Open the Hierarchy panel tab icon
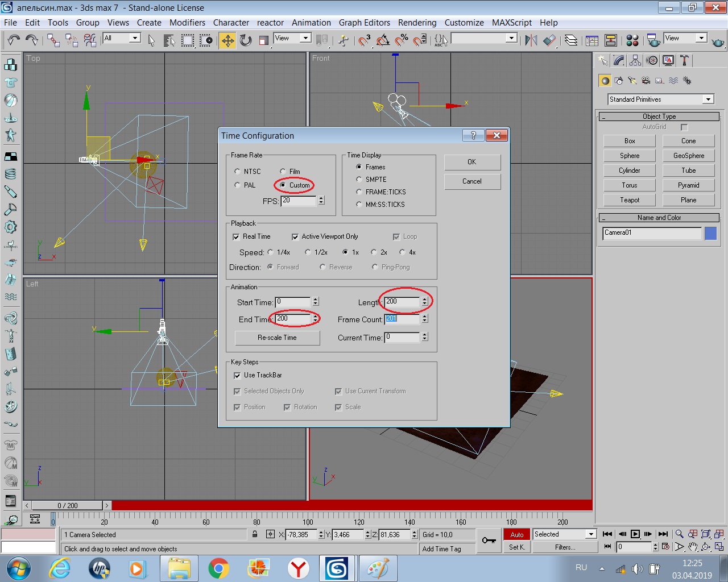 coord(635,60)
